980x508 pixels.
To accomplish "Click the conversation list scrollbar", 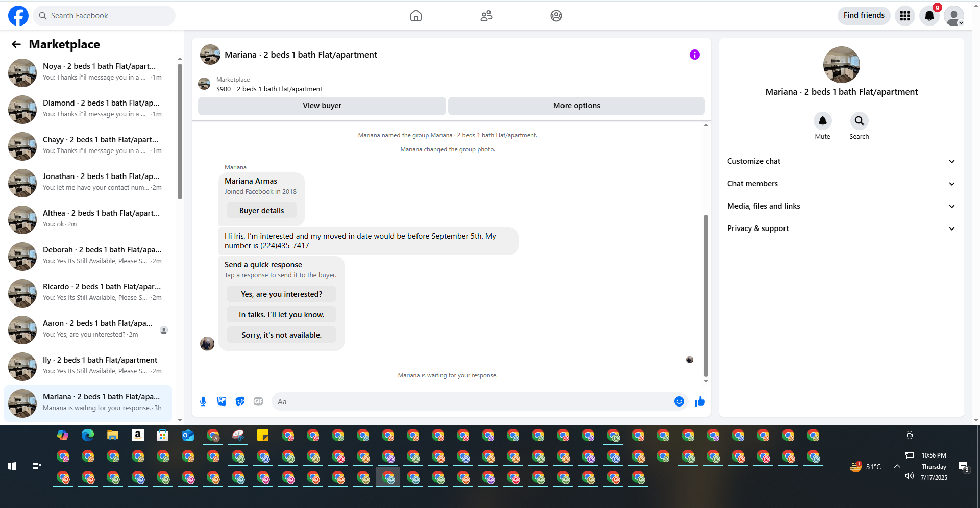I will (x=180, y=132).
